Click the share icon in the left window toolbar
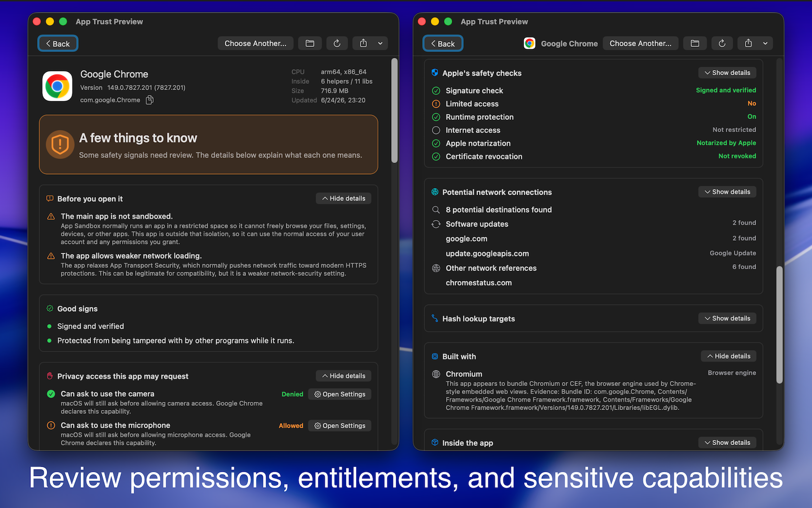 click(363, 44)
